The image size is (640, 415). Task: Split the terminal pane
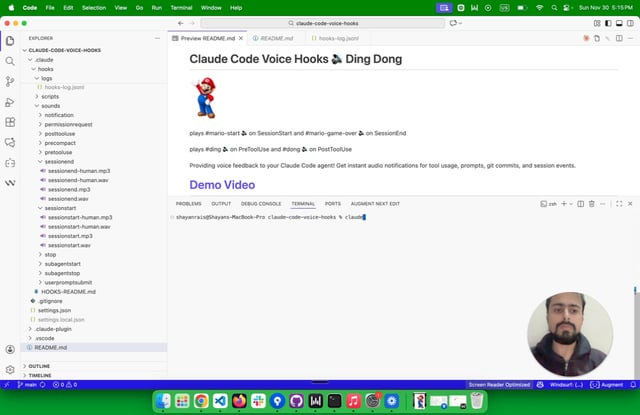(580, 204)
